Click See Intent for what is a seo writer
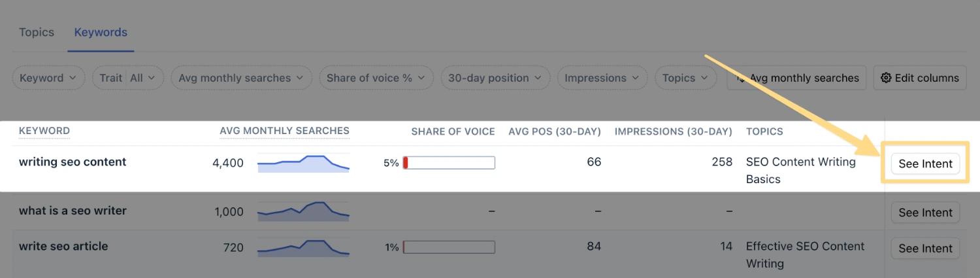 click(925, 213)
